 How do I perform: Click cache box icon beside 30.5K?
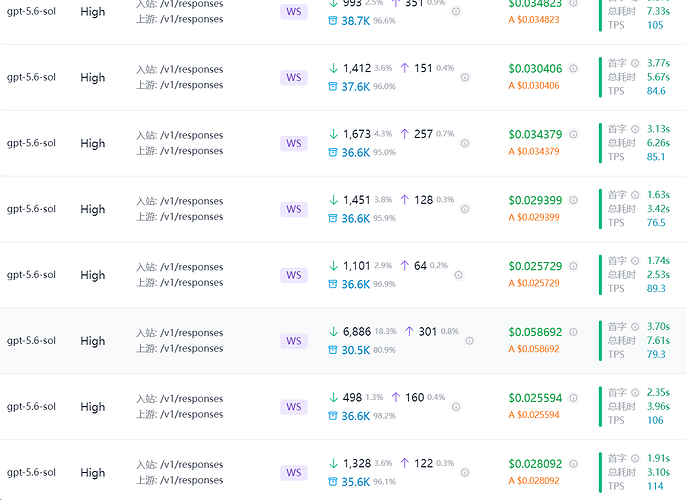(332, 350)
